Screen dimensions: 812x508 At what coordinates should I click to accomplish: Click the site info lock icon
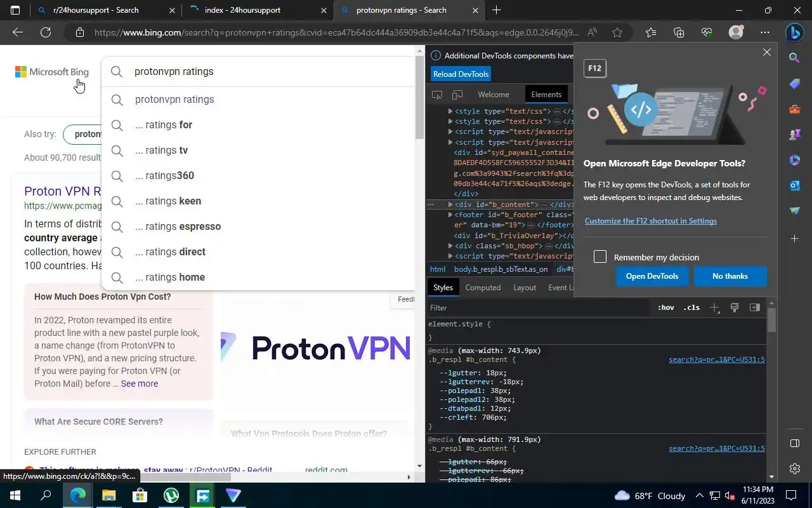click(x=79, y=32)
